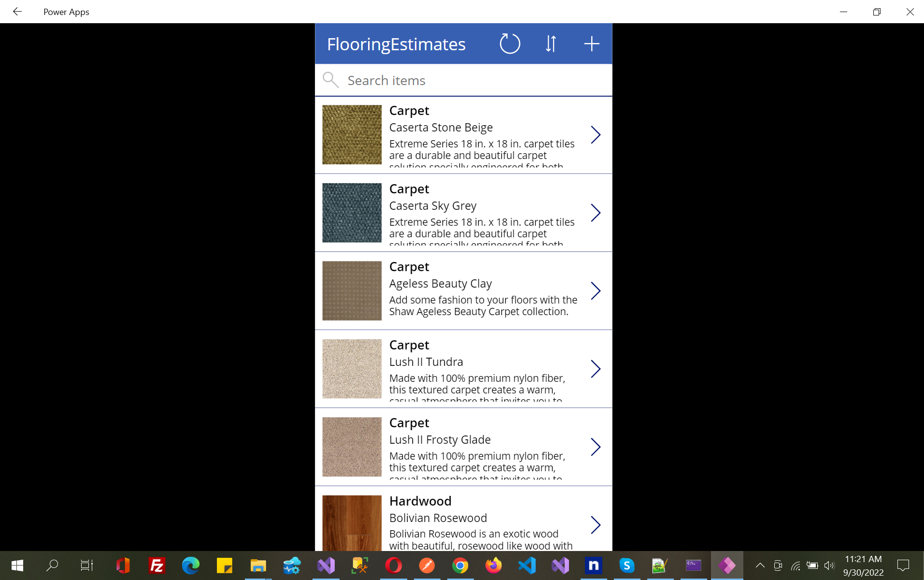Expand Caserta Sky Grey item arrow
The height and width of the screenshot is (580, 924).
(x=595, y=213)
